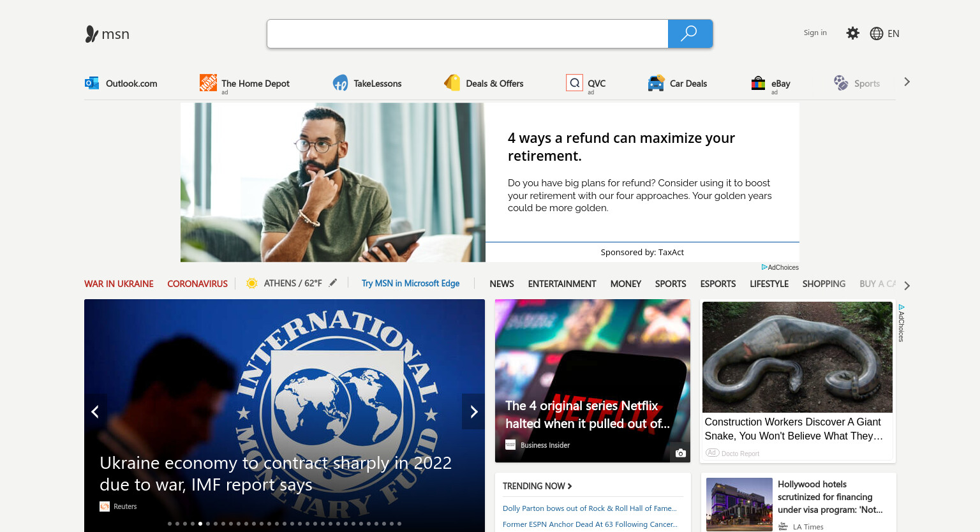Open the MONEY tab
Screen dimensions: 980x532
click(625, 284)
